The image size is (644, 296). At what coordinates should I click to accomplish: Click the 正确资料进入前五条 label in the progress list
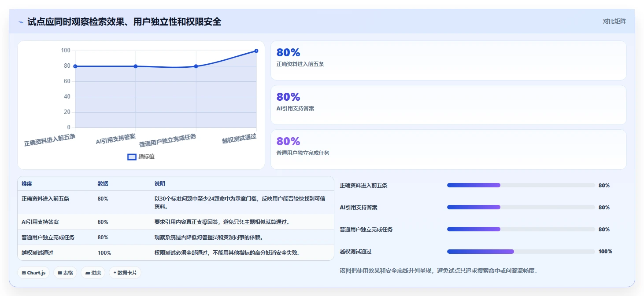[x=363, y=185]
